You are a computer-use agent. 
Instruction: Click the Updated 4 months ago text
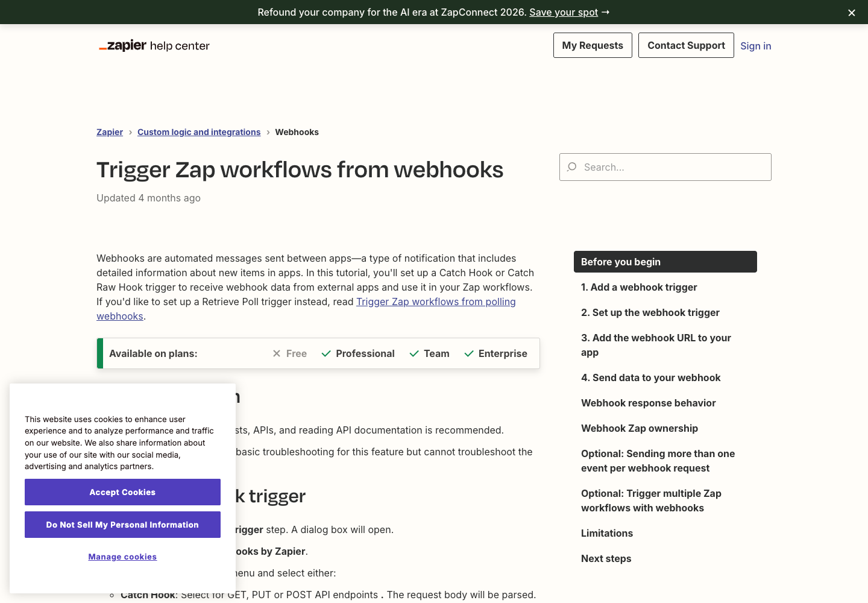(x=148, y=198)
